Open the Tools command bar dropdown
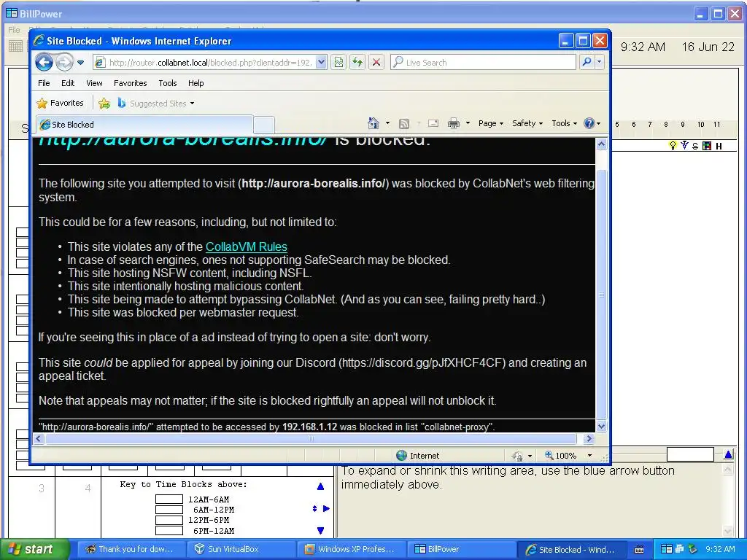The height and width of the screenshot is (560, 747). (564, 123)
